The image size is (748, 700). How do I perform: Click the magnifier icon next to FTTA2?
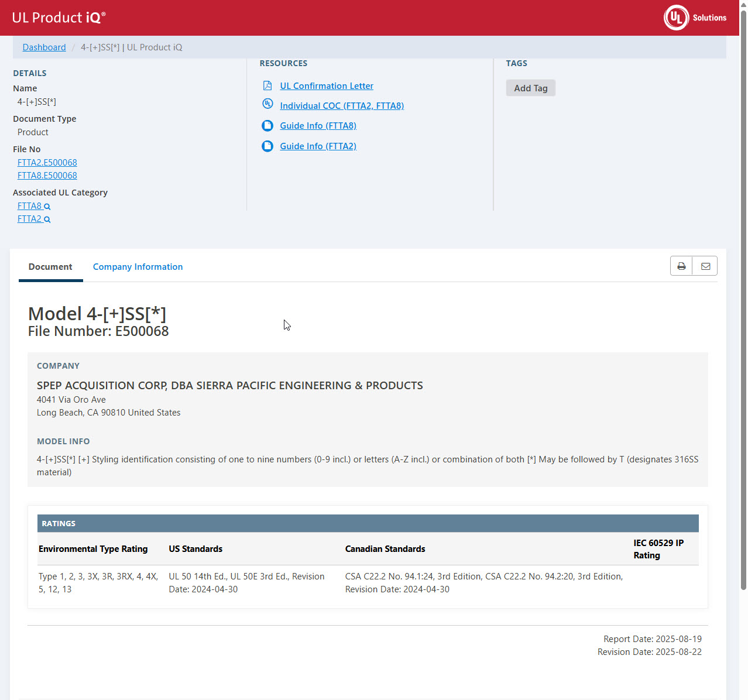click(x=47, y=219)
